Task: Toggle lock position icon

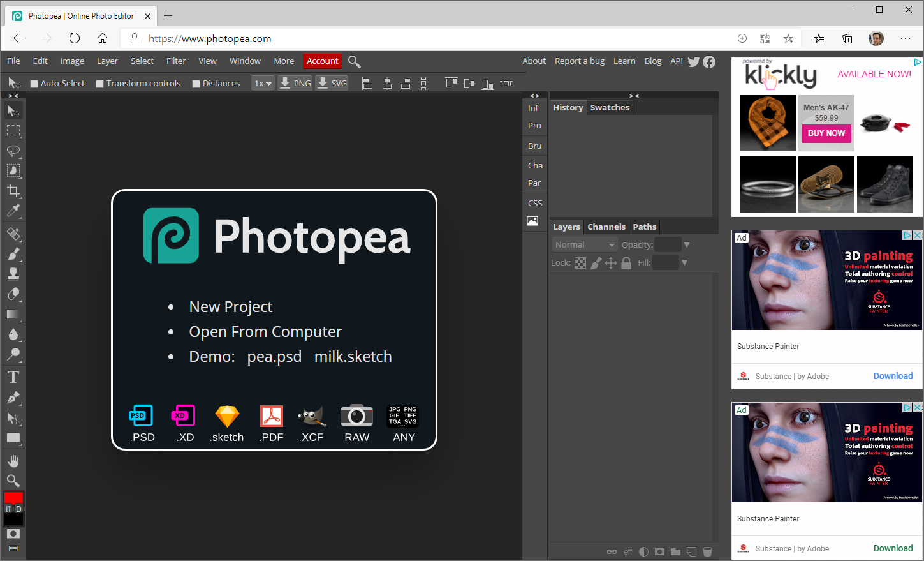Action: [x=611, y=263]
